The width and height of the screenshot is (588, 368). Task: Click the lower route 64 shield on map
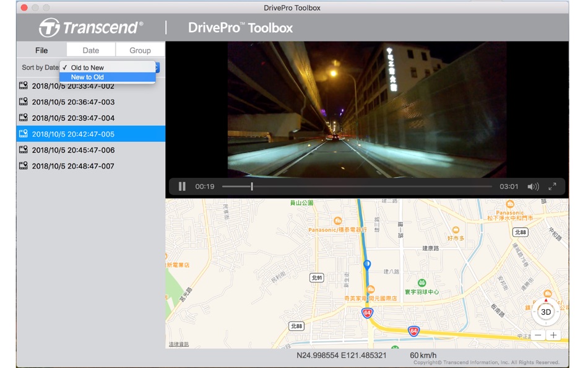[x=413, y=331]
